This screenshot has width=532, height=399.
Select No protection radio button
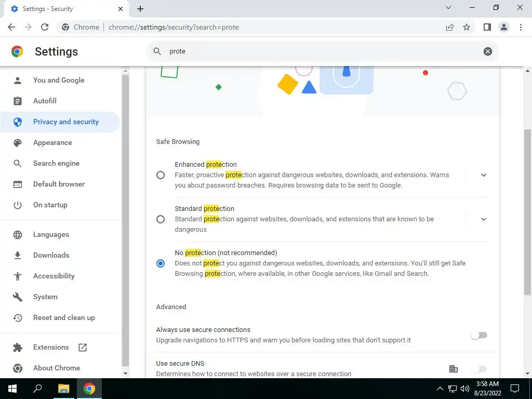(161, 263)
